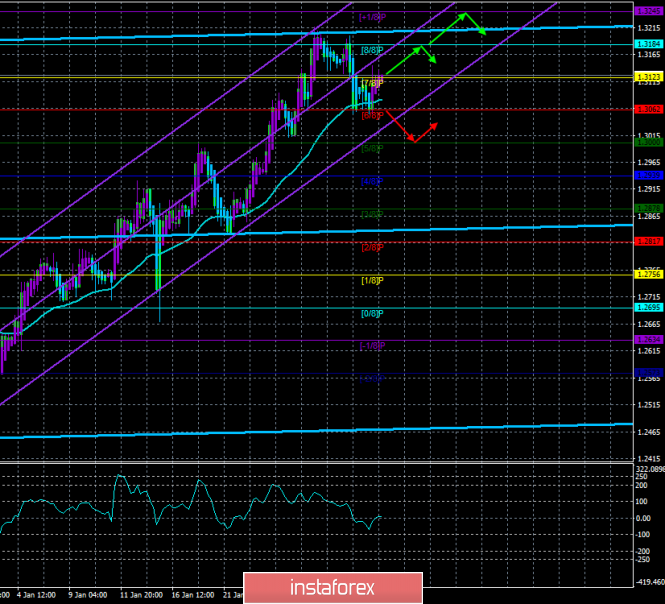Select the [5/8]P Murray level label

point(372,148)
